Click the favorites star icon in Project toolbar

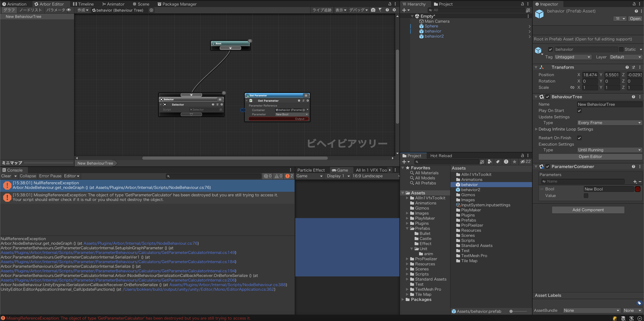(x=514, y=162)
